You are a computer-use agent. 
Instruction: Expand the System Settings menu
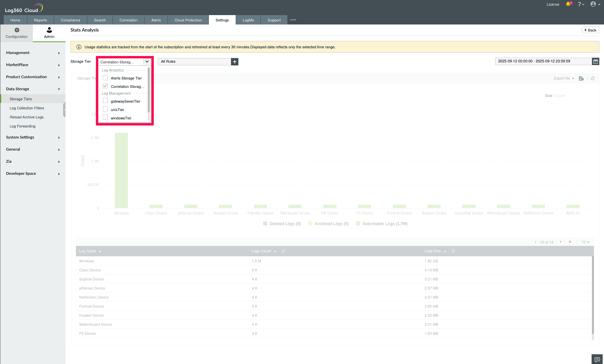pos(33,137)
